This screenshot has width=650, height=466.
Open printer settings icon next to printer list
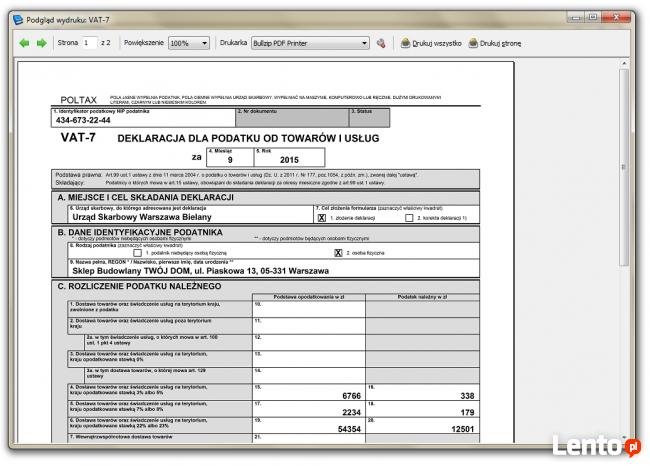(381, 43)
